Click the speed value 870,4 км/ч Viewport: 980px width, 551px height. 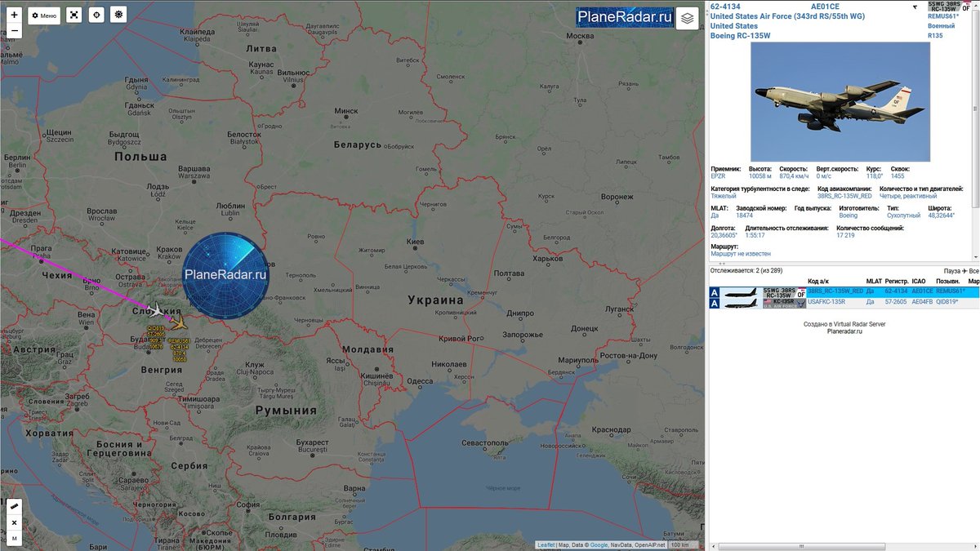794,176
